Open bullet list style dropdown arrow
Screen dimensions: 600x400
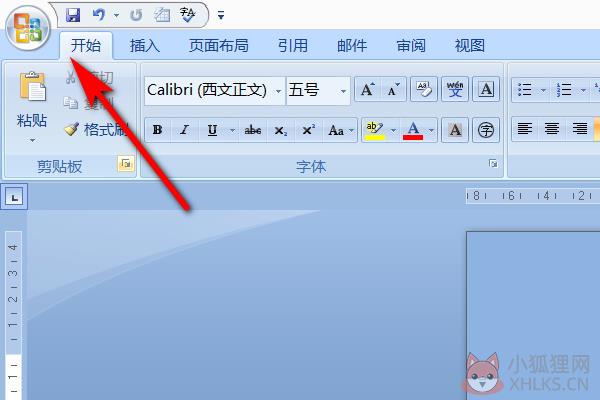tap(543, 91)
